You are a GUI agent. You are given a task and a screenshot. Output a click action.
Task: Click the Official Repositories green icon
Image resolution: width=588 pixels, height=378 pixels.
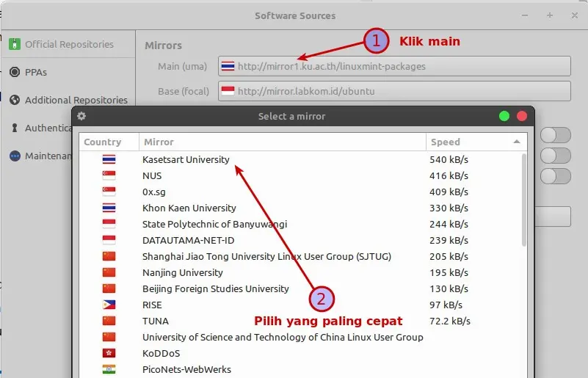point(15,44)
